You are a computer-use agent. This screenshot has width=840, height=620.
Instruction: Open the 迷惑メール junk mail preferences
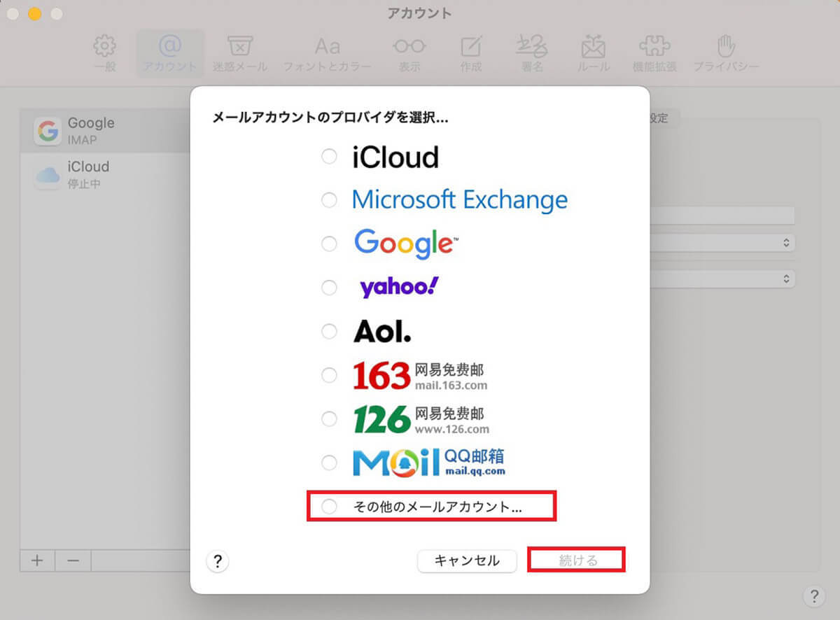240,54
